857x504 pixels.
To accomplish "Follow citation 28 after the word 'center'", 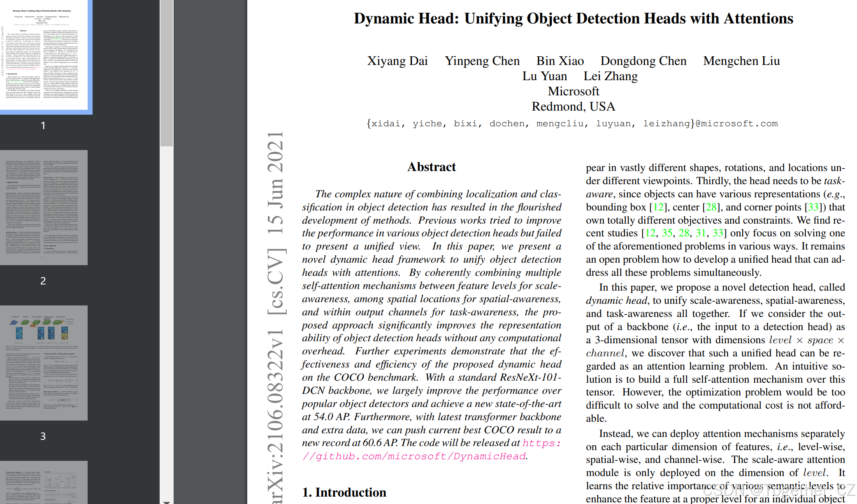I will (x=711, y=207).
